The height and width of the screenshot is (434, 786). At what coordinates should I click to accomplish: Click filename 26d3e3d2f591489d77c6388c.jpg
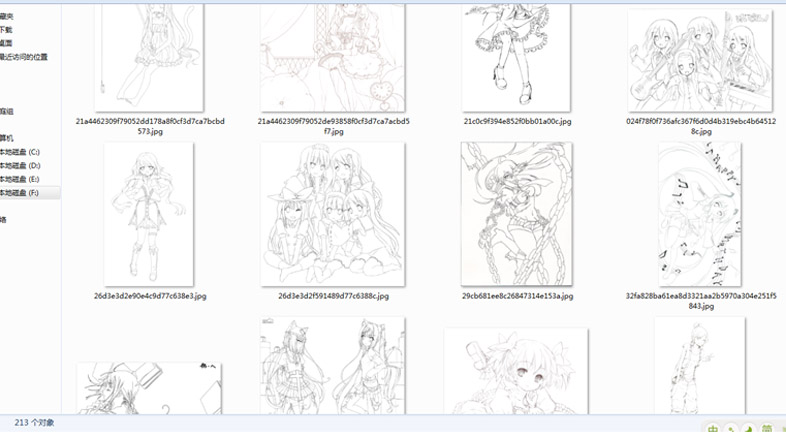click(333, 296)
